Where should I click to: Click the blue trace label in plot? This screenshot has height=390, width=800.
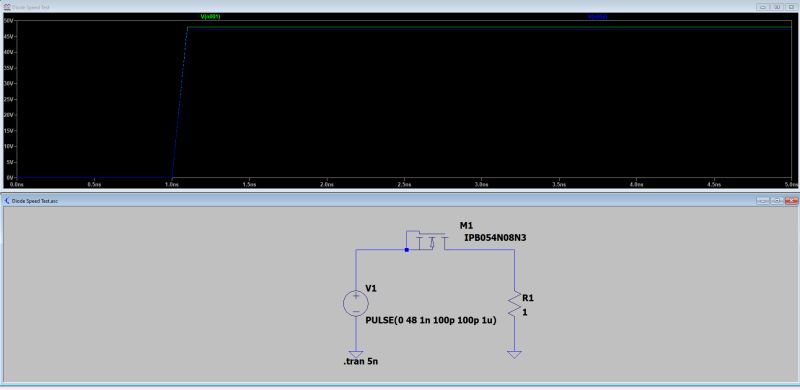(597, 17)
